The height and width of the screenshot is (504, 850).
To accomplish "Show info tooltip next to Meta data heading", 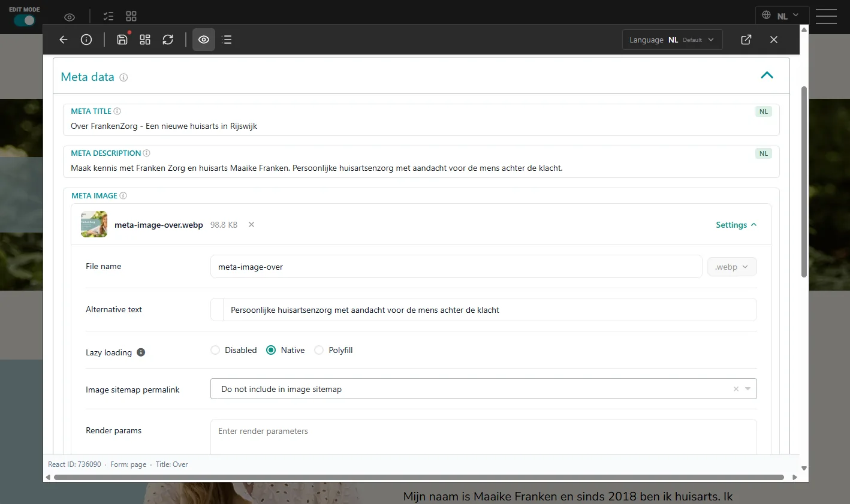I will tap(123, 77).
